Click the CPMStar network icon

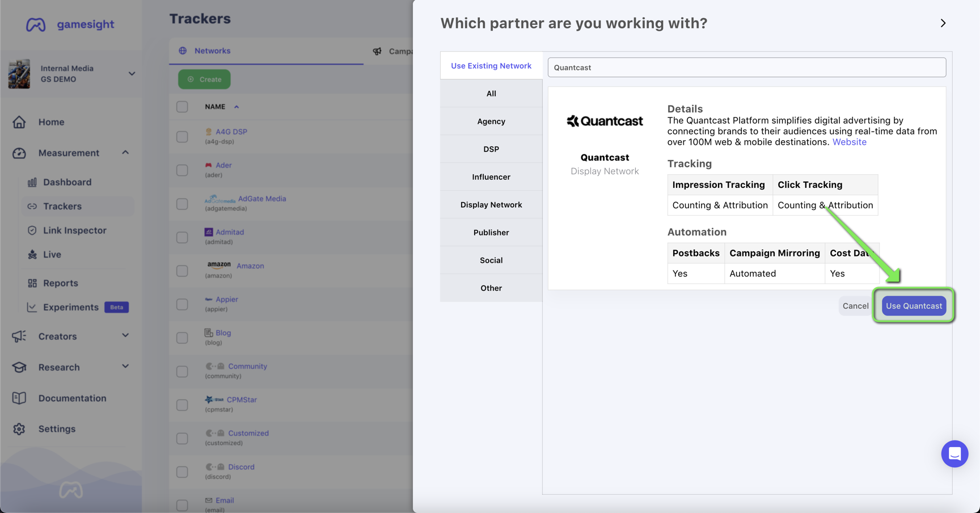coord(214,400)
